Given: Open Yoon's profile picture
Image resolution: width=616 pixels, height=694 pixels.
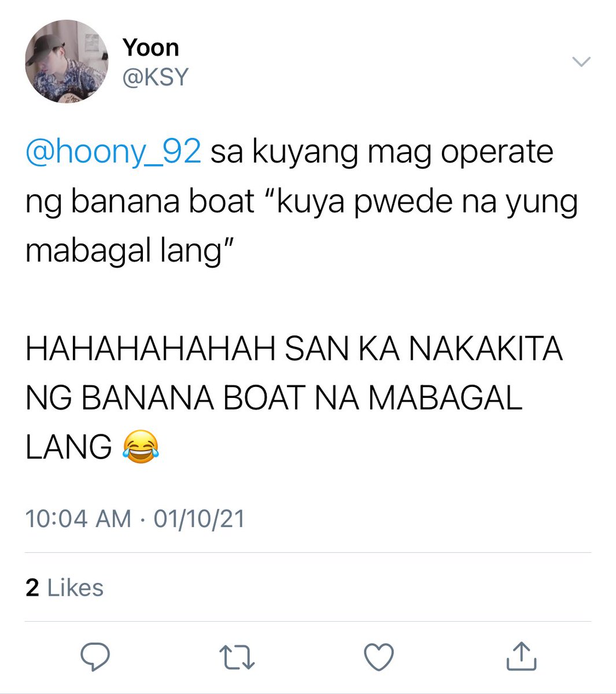Looking at the screenshot, I should (x=67, y=61).
